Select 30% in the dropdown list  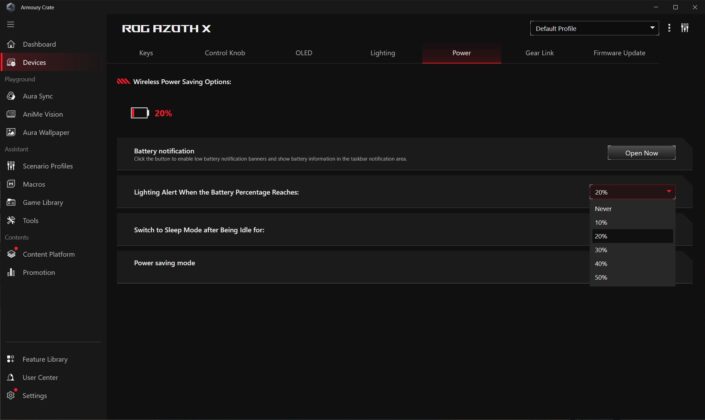pyautogui.click(x=632, y=250)
